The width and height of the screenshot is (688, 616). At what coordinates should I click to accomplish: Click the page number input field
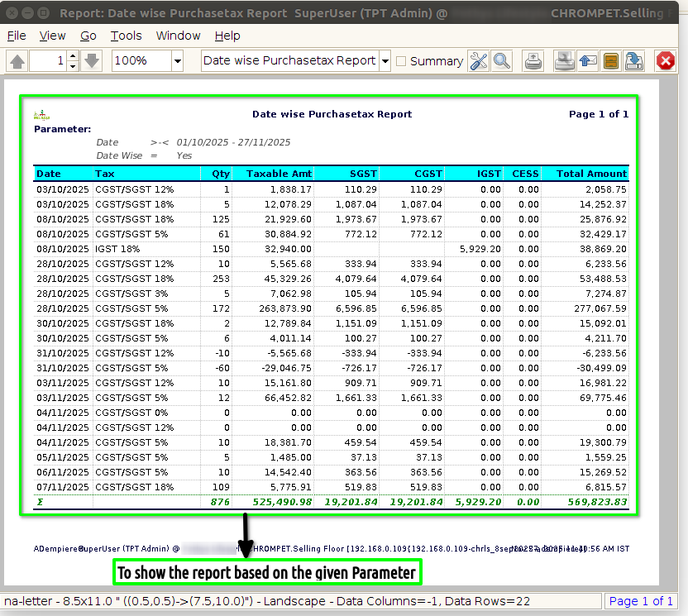pyautogui.click(x=49, y=60)
